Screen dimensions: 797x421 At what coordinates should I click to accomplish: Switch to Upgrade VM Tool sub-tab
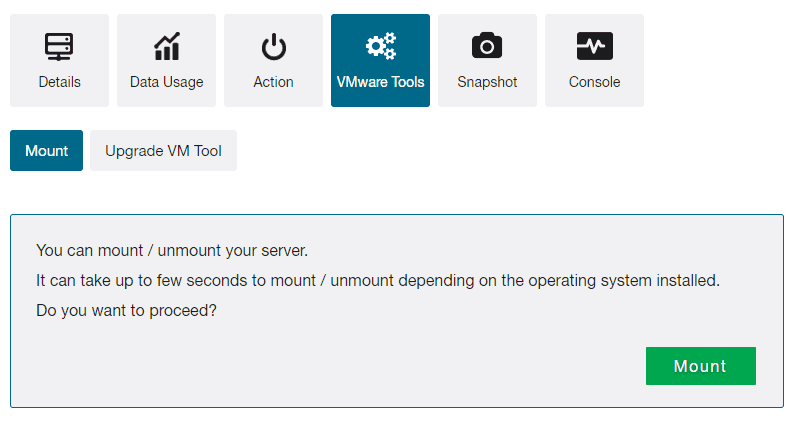[163, 151]
